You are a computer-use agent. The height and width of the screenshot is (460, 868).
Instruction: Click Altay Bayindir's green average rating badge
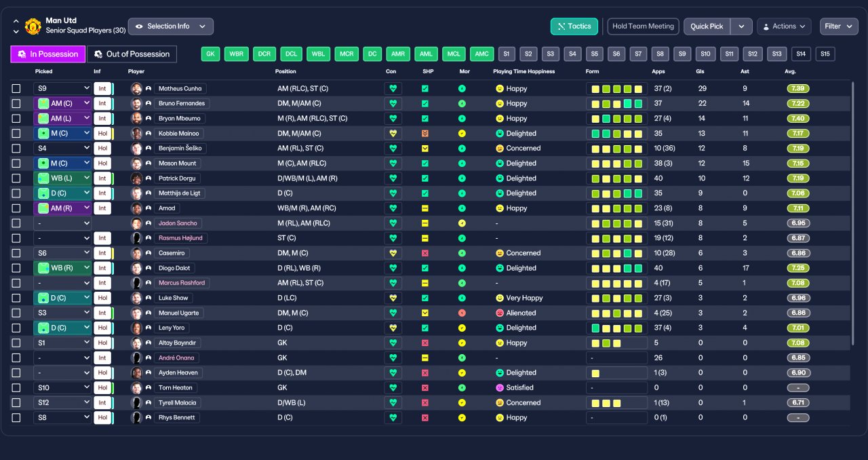798,343
